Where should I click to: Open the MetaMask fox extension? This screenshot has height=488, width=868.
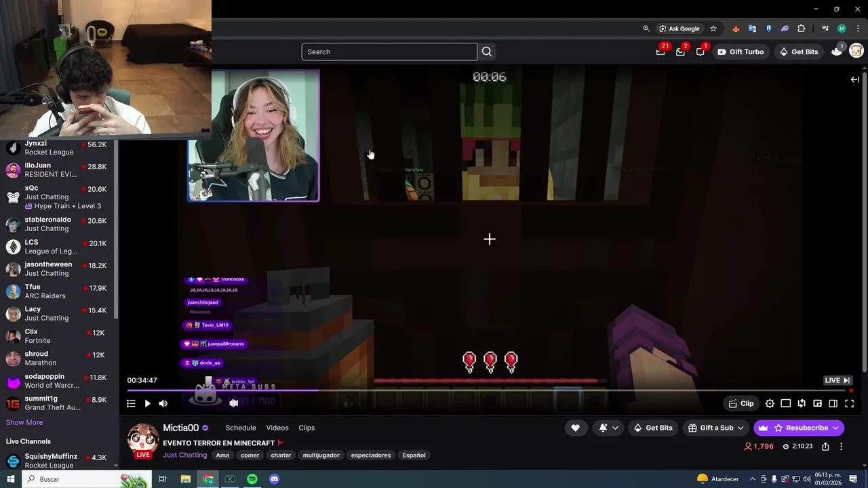pos(736,28)
